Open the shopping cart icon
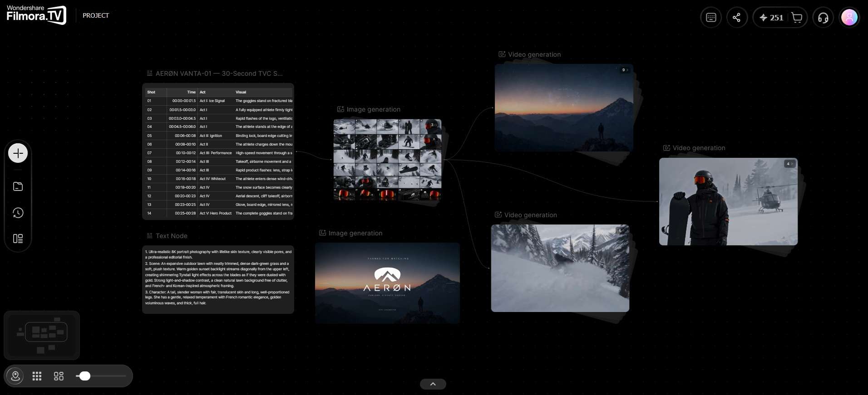The height and width of the screenshot is (395, 868). [797, 18]
